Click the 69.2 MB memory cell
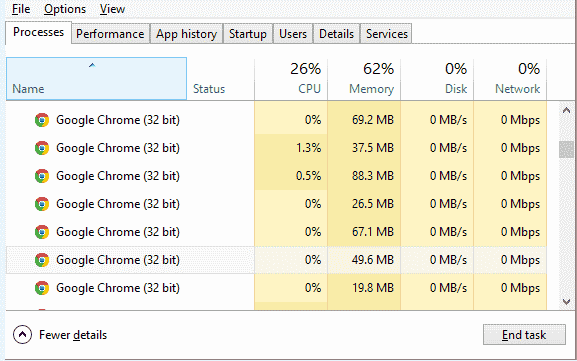The width and height of the screenshot is (577, 361). [364, 120]
